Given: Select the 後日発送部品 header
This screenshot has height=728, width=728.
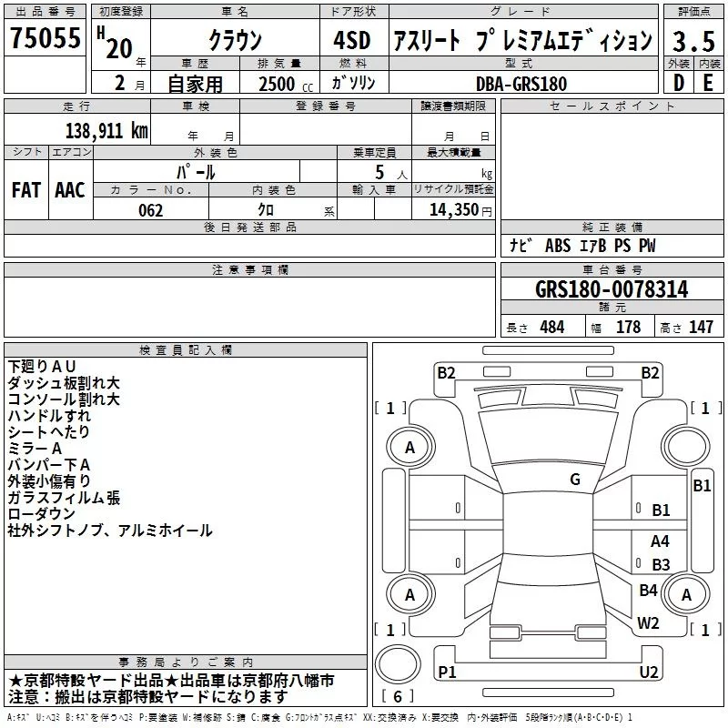Looking at the screenshot, I should (249, 227).
